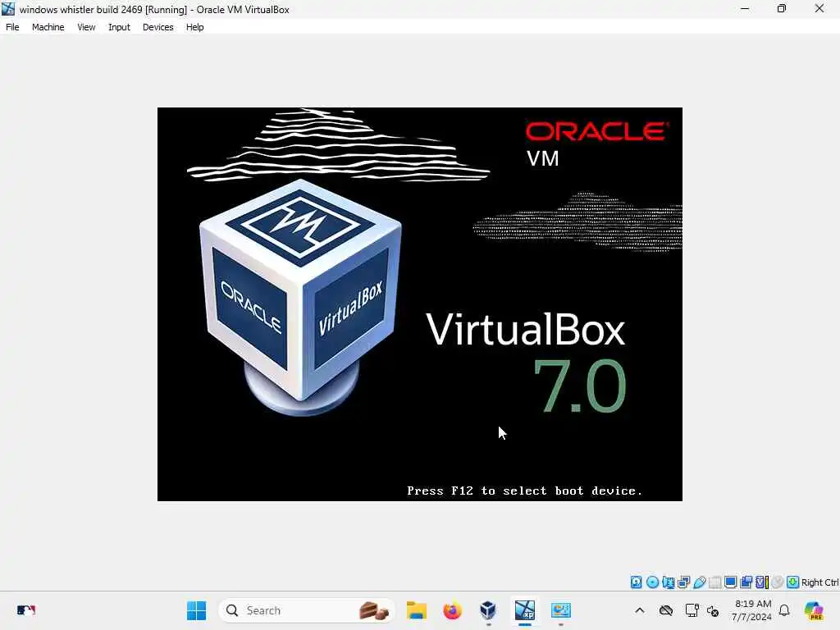The height and width of the screenshot is (630, 840).
Task: Click the audio status icon in status bar
Action: [668, 582]
